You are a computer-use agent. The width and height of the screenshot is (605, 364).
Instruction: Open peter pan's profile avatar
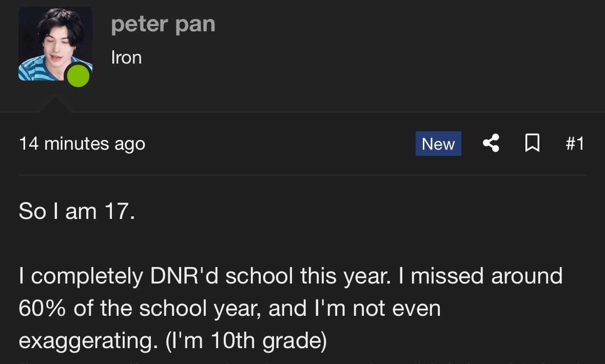[55, 44]
